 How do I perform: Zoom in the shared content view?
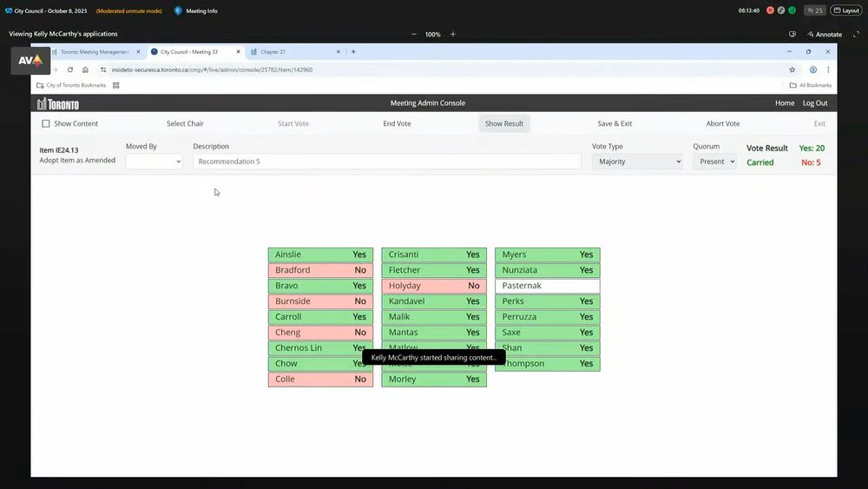tap(453, 35)
